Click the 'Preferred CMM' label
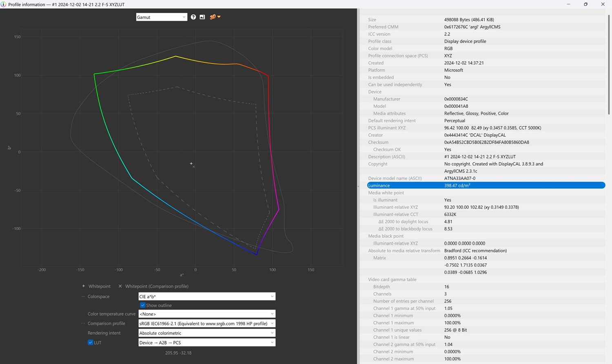The height and width of the screenshot is (364, 612). [x=383, y=27]
